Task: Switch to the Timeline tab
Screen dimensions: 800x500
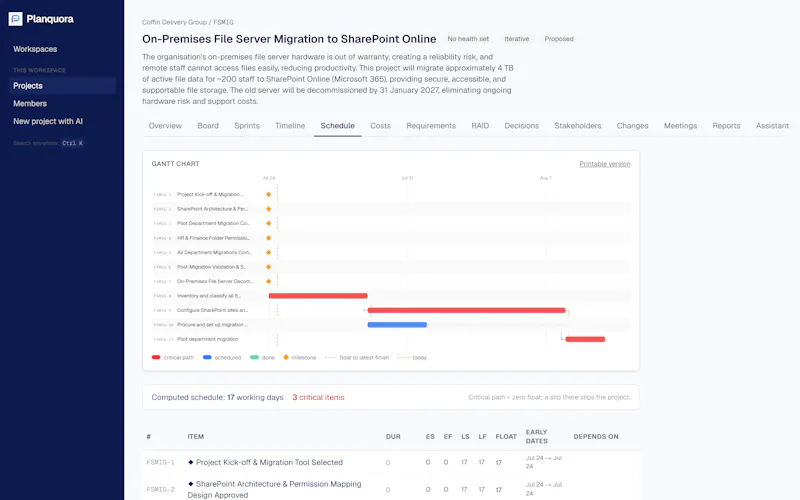Action: click(290, 126)
